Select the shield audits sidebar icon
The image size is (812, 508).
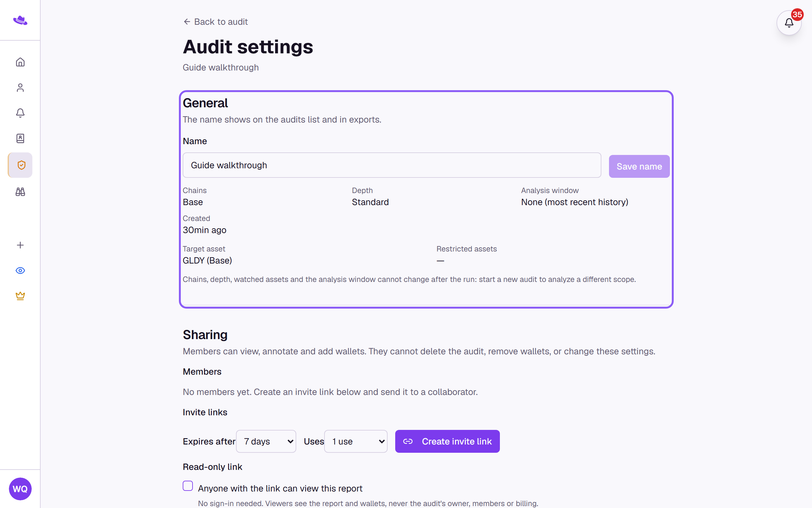pyautogui.click(x=21, y=165)
